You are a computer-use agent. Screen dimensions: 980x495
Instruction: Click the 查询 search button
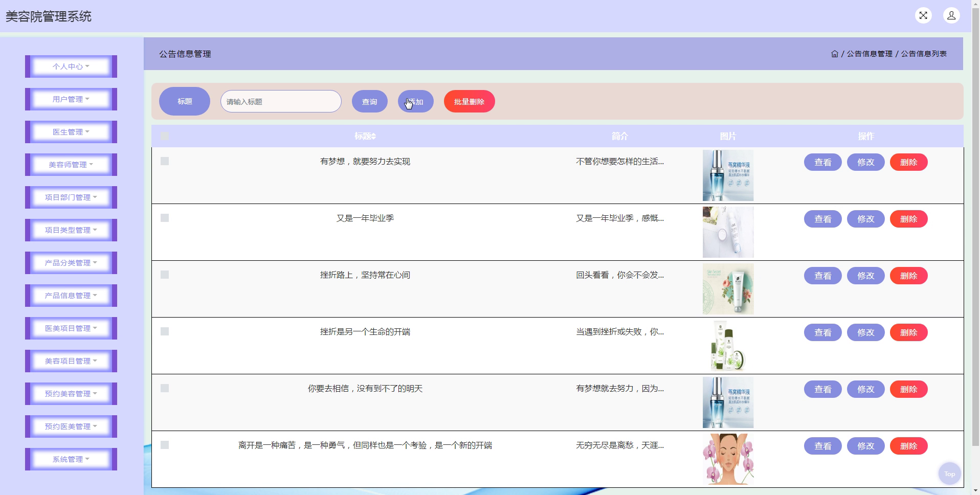pyautogui.click(x=370, y=101)
